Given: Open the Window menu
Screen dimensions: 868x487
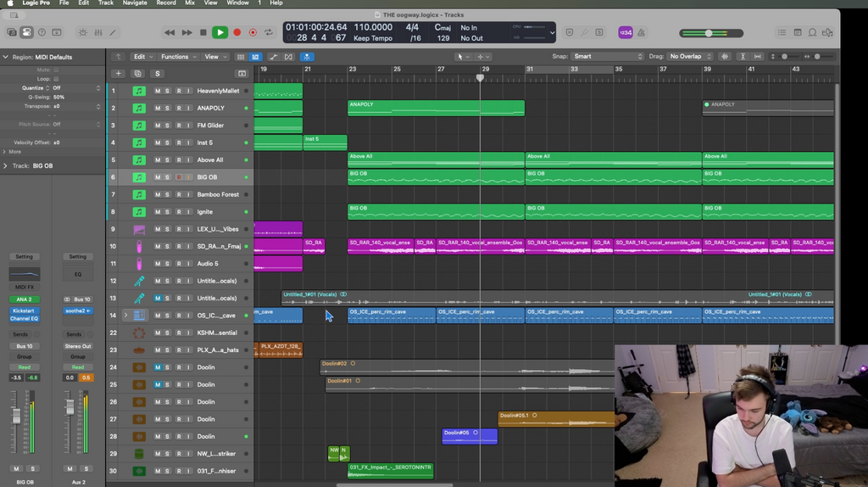Looking at the screenshot, I should (x=237, y=3).
